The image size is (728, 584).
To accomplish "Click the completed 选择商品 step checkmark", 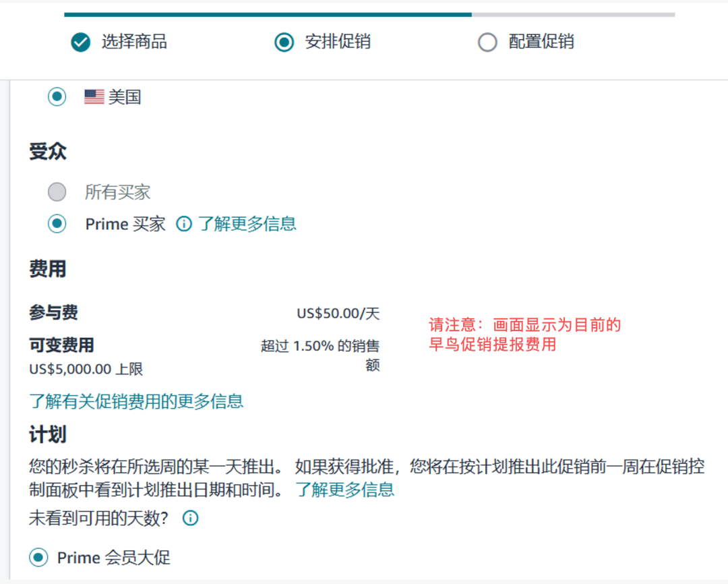I will [x=80, y=42].
